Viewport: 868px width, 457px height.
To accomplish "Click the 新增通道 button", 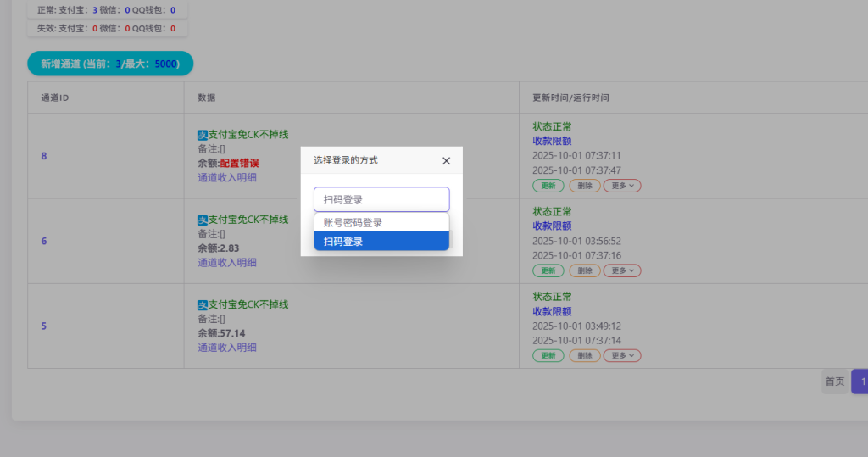I will pos(110,64).
